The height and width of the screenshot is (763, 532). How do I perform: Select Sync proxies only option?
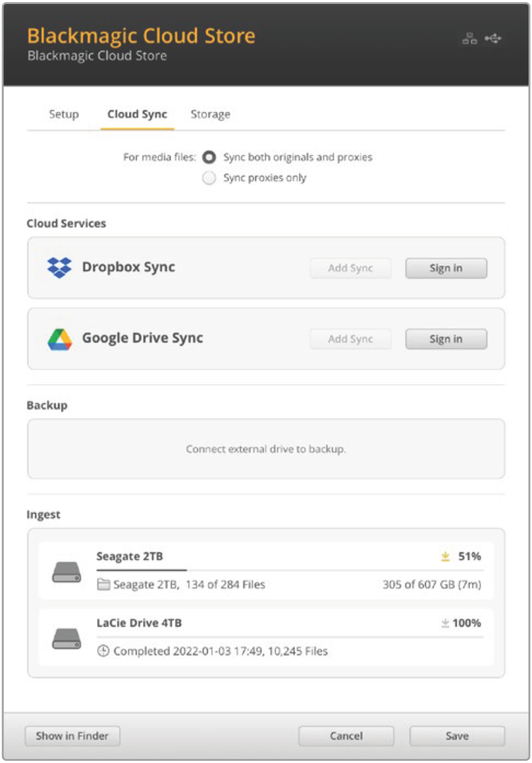(x=209, y=178)
